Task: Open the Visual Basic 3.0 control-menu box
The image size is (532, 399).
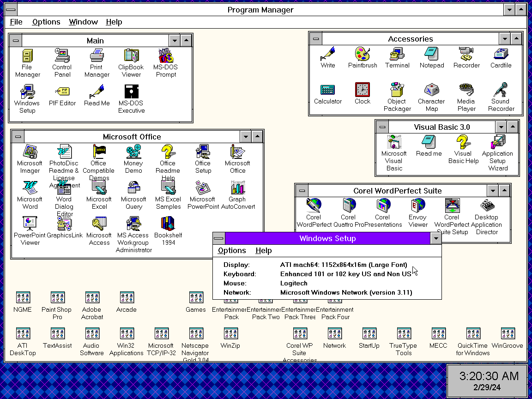Action: pos(382,127)
